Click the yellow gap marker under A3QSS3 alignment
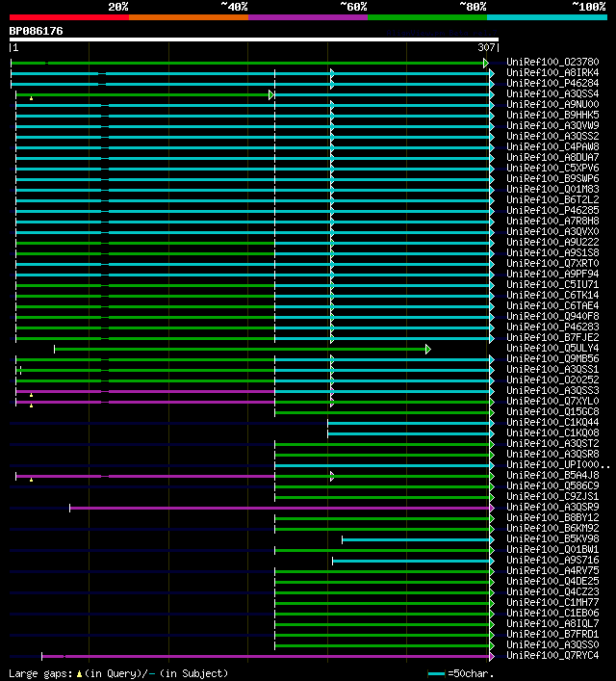616x681 pixels. [x=31, y=395]
